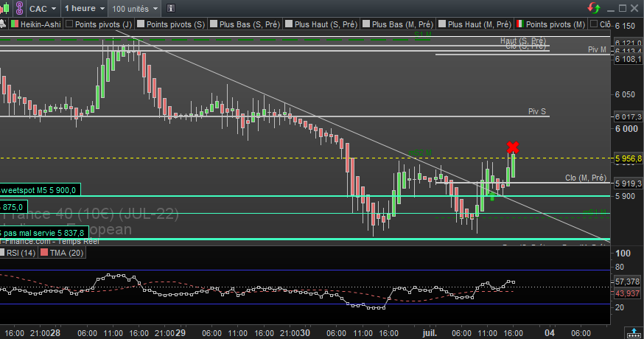Click the Clo (M, Pré) line label

tap(585, 178)
